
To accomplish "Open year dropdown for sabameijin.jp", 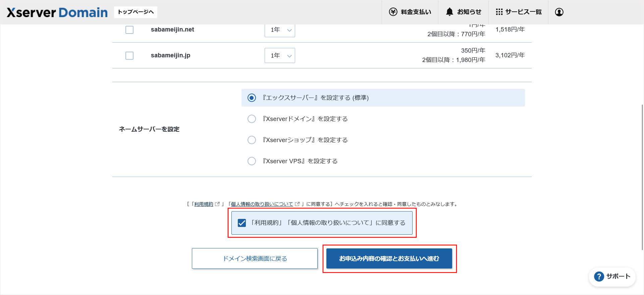I will pyautogui.click(x=280, y=55).
